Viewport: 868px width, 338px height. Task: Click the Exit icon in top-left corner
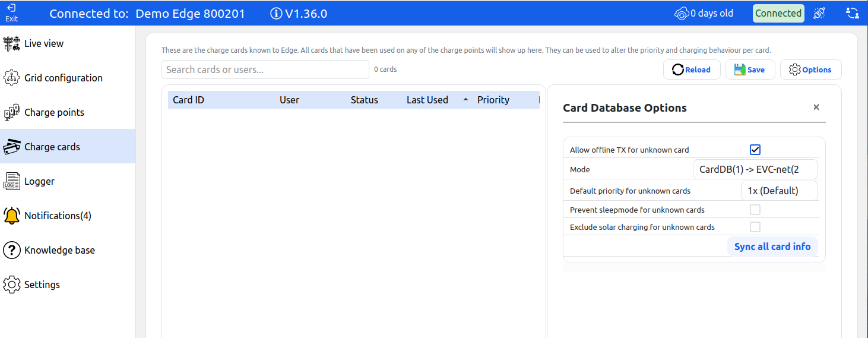[x=11, y=8]
